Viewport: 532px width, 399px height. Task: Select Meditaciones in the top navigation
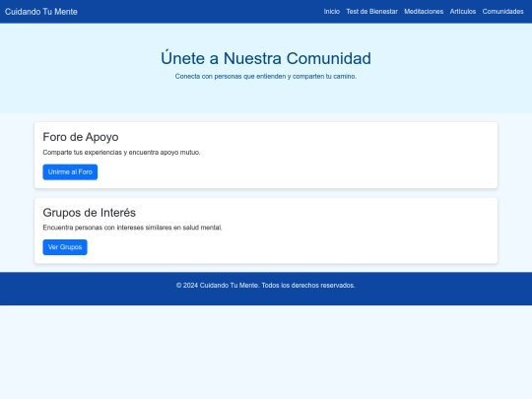[424, 12]
